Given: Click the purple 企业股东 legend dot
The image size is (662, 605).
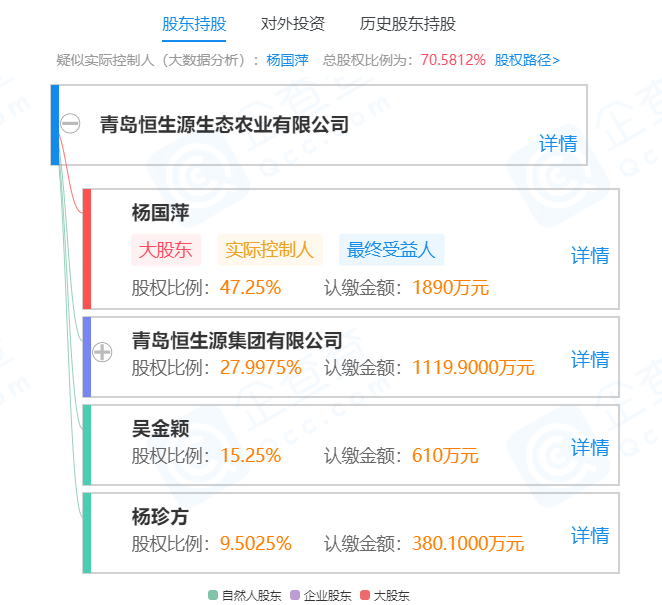Looking at the screenshot, I should coord(294,595).
